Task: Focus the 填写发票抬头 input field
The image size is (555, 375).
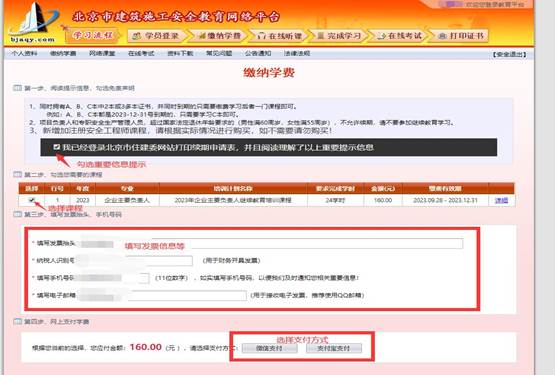Action: 271,244
